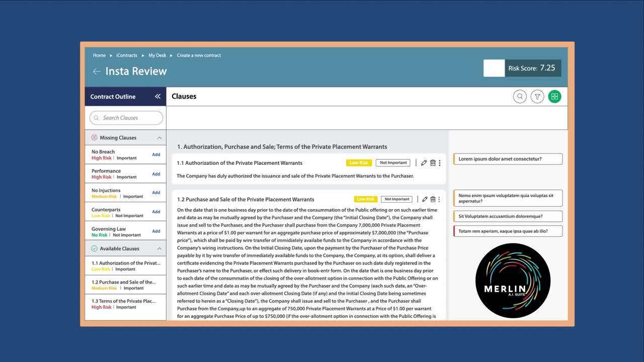The width and height of the screenshot is (644, 362).
Task: Click the back arrow beside Insta Review
Action: tap(97, 71)
